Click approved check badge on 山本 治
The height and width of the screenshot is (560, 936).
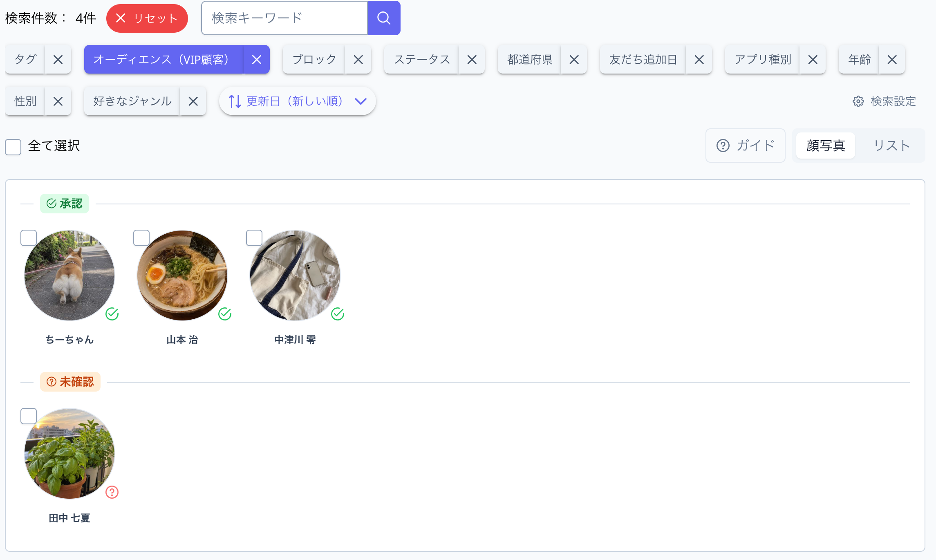pos(225,314)
